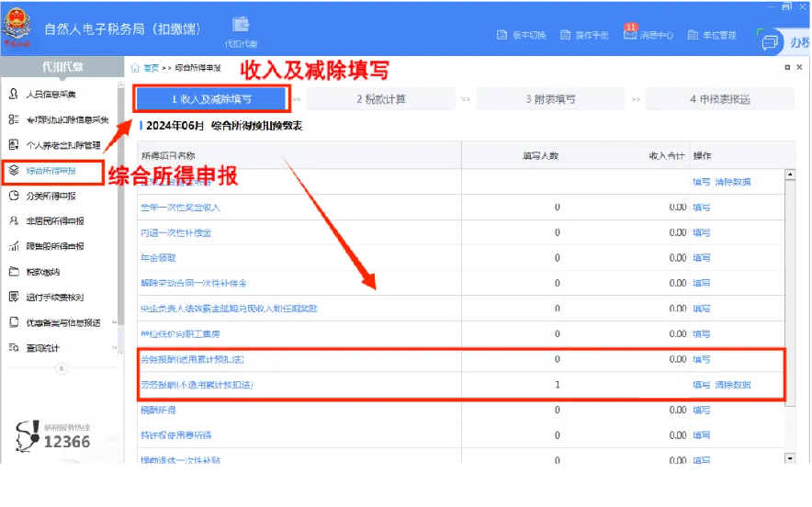
Task: Open the 代扣代缴 wallet icon in header
Action: click(241, 25)
